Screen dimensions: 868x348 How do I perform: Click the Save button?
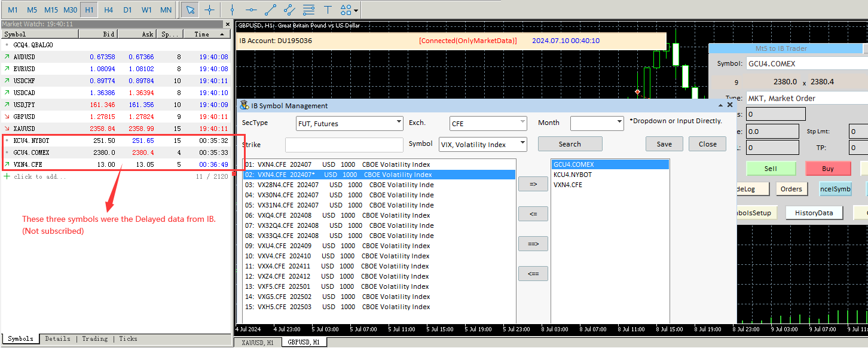pyautogui.click(x=664, y=144)
